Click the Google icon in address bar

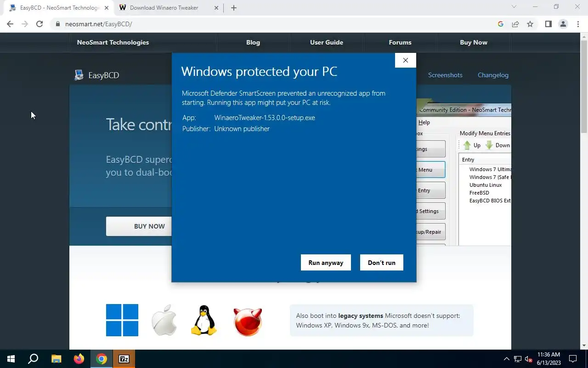[x=501, y=24]
